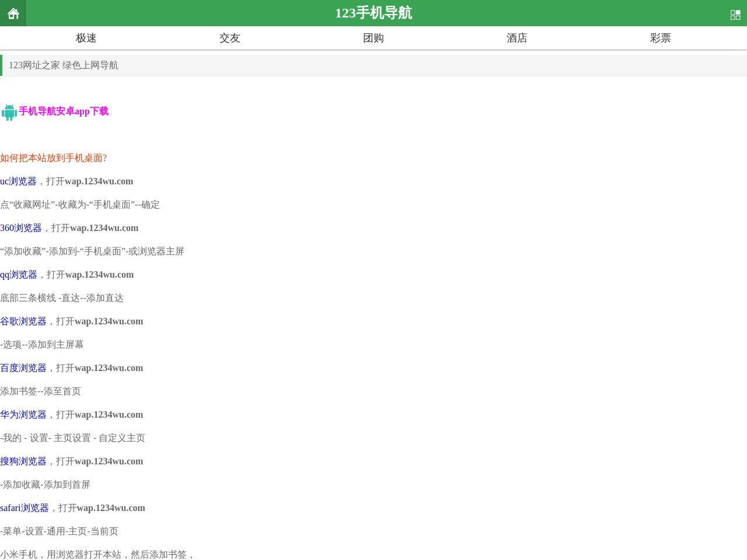The image size is (747, 560).
Task: Click the text -添加收藏-添加到首屏
Action: [x=46, y=485]
